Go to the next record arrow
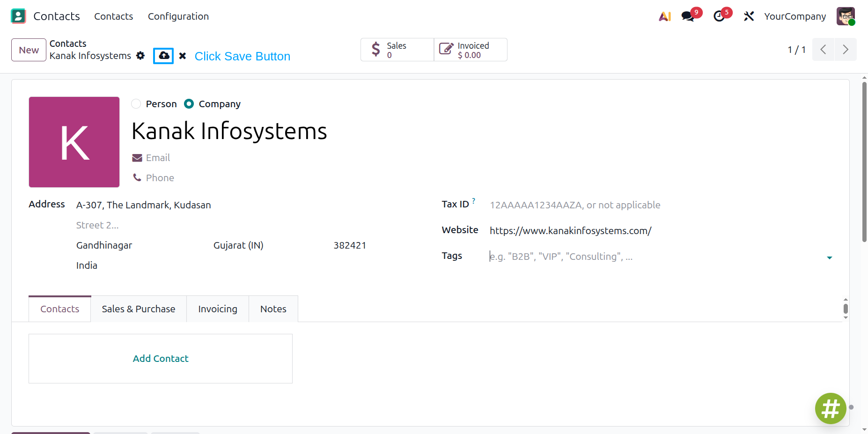Viewport: 868px width, 434px height. coord(846,50)
